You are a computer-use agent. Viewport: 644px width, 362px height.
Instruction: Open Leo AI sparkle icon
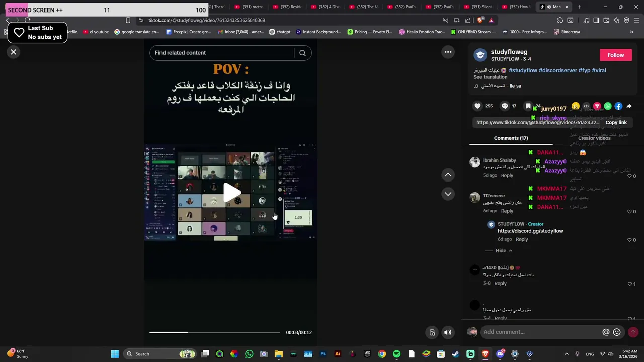(x=616, y=20)
